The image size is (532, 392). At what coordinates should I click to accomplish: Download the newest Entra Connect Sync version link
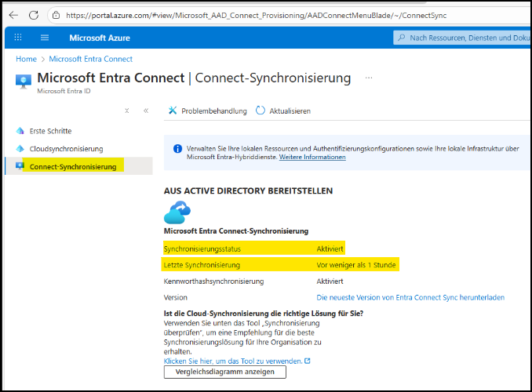coord(410,298)
